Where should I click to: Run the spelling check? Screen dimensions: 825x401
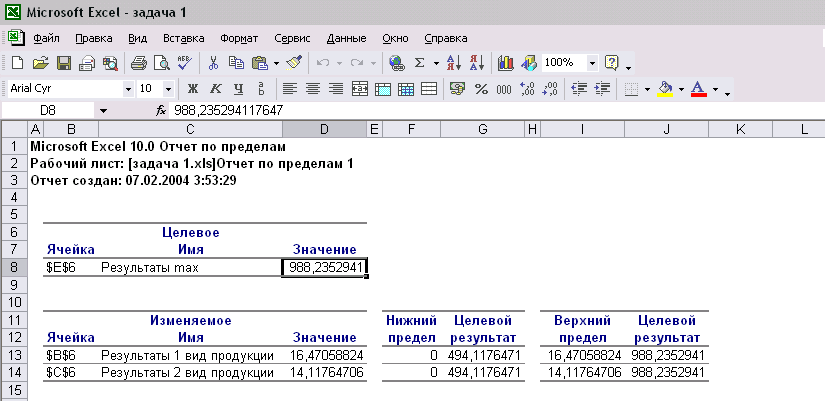point(185,64)
